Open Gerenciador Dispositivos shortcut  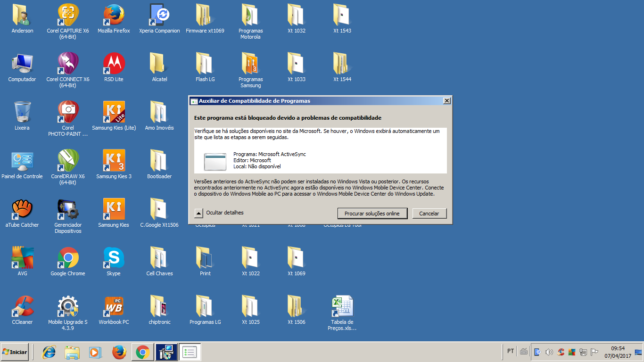(68, 216)
